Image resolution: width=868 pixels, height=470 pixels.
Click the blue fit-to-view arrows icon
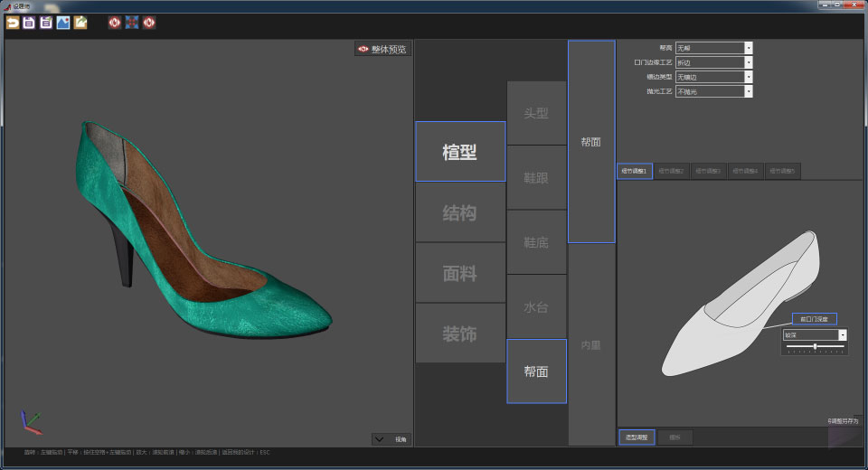132,23
